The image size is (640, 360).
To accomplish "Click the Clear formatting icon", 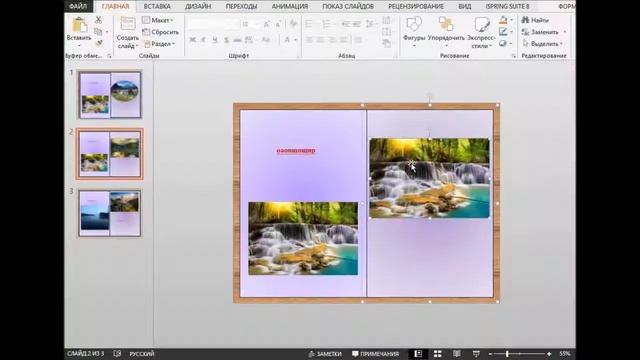I will click(293, 24).
